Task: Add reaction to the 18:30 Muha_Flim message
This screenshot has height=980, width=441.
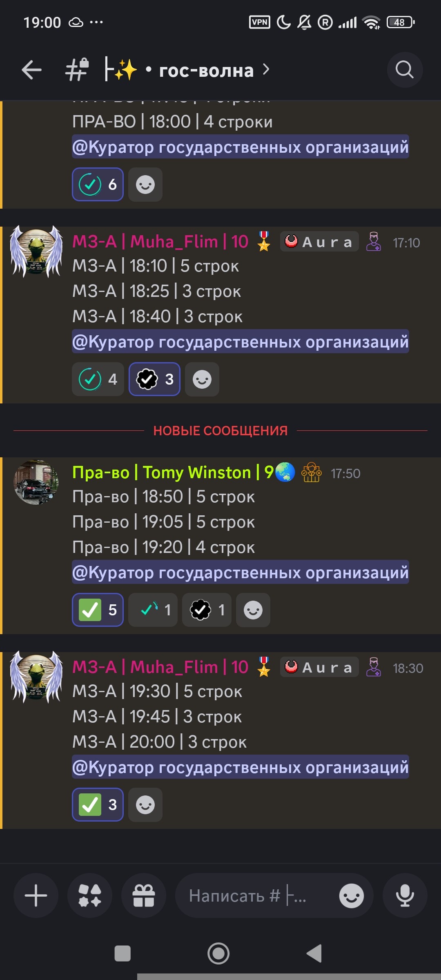Action: (145, 804)
